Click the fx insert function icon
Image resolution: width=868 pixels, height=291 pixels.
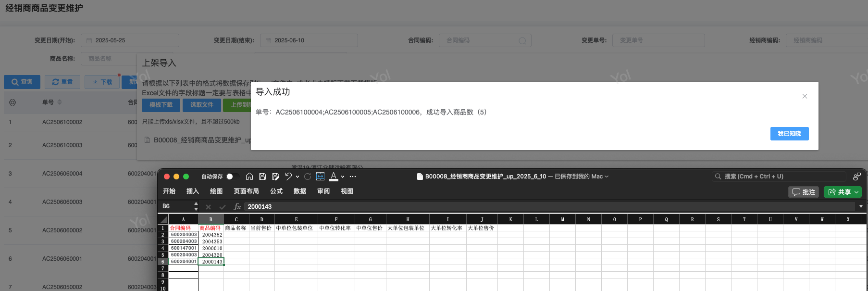237,206
